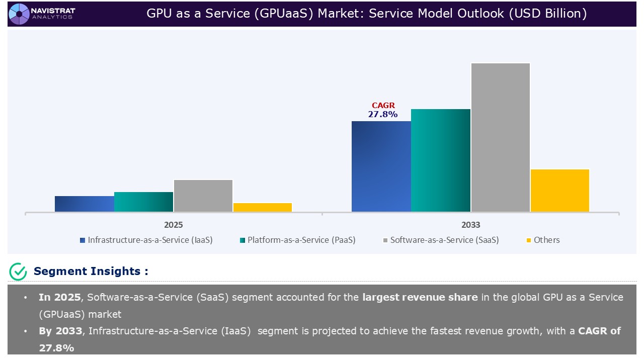Select the Others yellow legend swatch
644x362 pixels.
(x=529, y=240)
